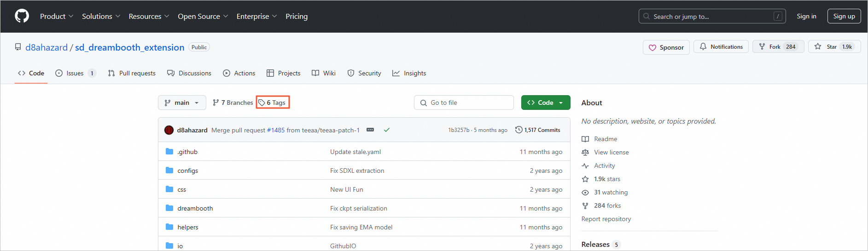Image resolution: width=868 pixels, height=251 pixels.
Task: Open the Actions tab
Action: (x=239, y=73)
